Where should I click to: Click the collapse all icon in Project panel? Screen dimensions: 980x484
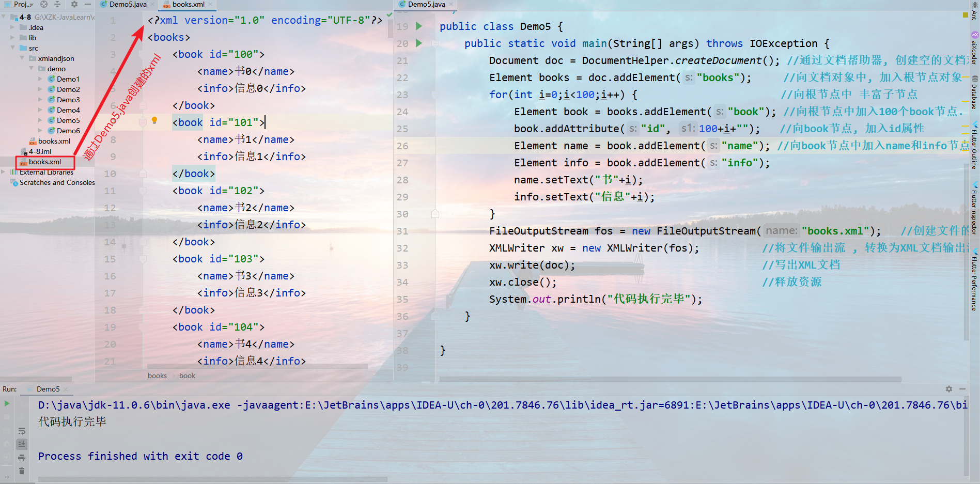[57, 4]
